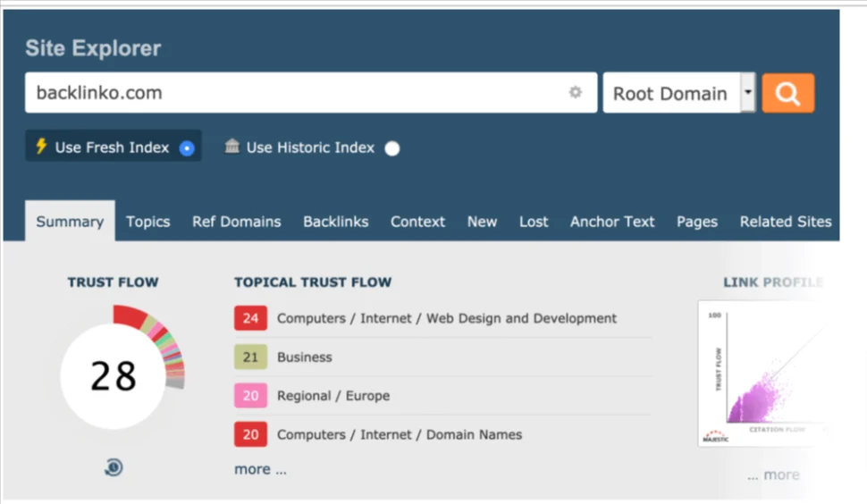Click more link under Link Profile chart
Screen dimensions: 867x504
[773, 475]
